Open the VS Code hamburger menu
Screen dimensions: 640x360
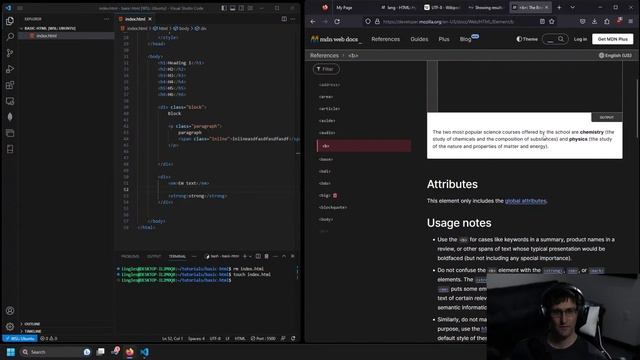(x=20, y=8)
